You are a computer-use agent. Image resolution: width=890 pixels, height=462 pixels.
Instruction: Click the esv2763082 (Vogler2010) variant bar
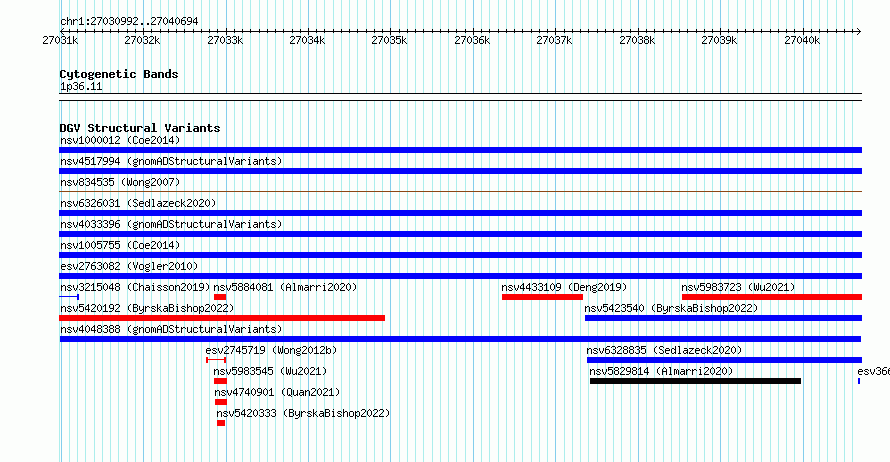[x=460, y=276]
